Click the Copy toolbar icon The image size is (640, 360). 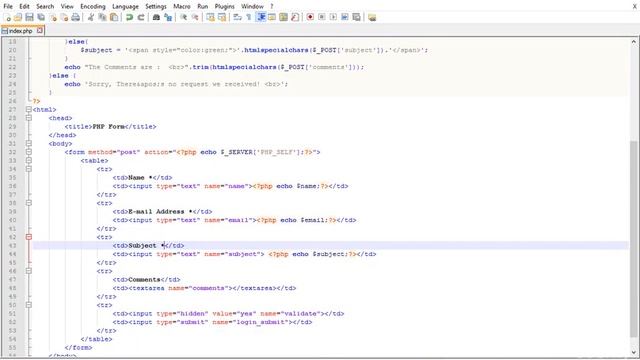click(x=102, y=17)
